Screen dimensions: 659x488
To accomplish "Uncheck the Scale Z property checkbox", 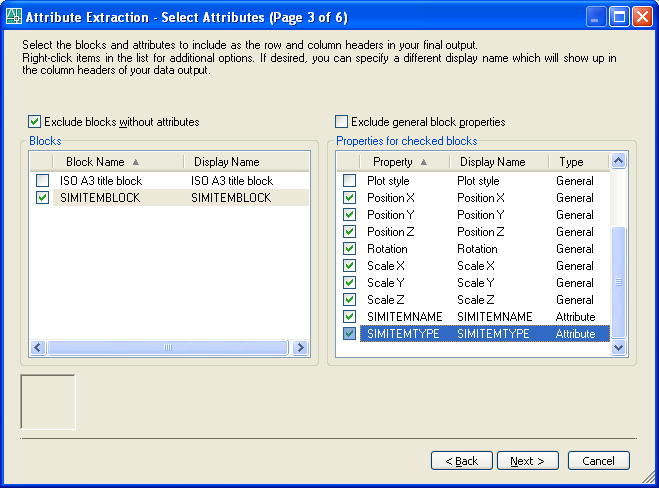I will [x=349, y=300].
